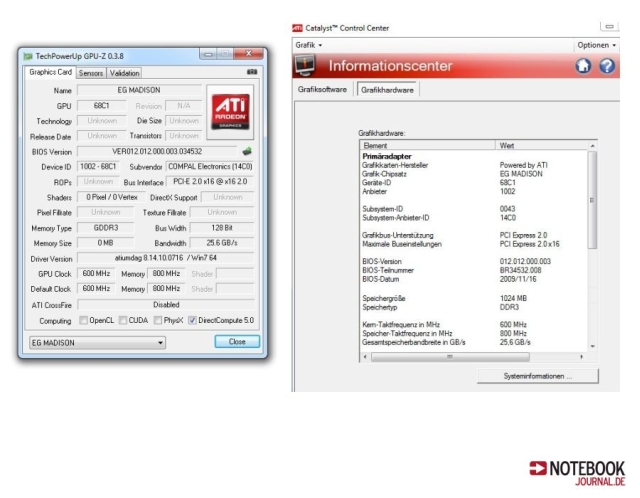Click the Element column header
The width and height of the screenshot is (640, 498).
(x=428, y=145)
